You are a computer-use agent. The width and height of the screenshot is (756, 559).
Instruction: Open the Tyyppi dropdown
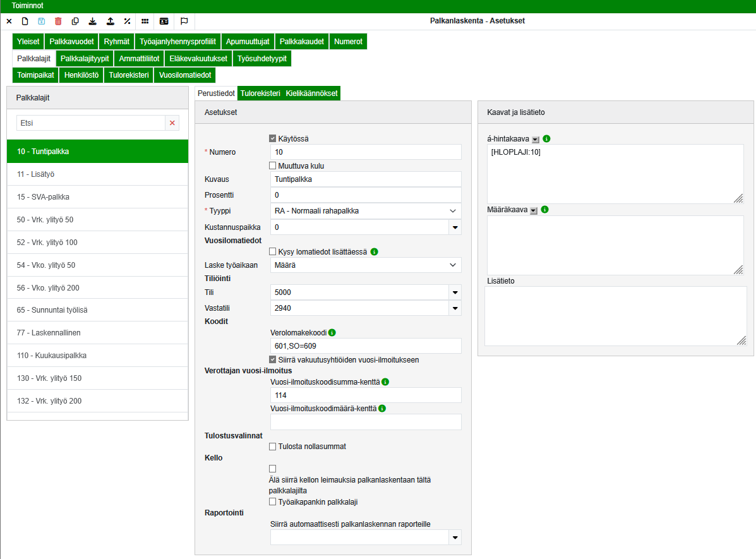click(366, 211)
